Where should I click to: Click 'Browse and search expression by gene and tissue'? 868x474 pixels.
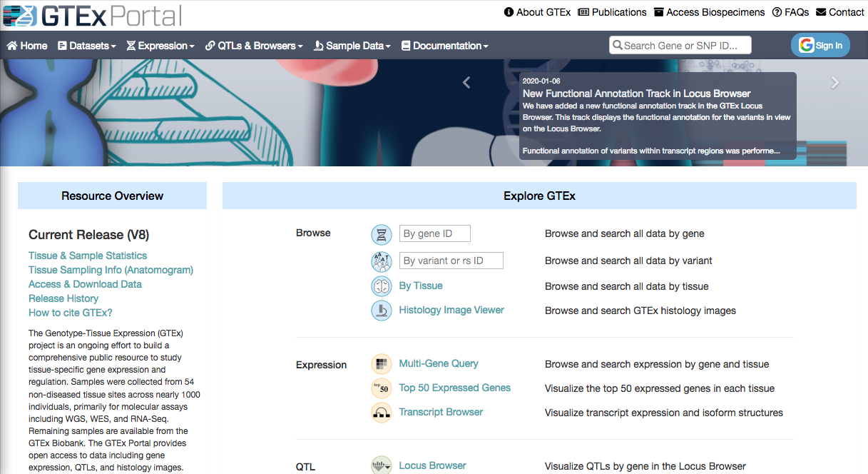click(657, 364)
